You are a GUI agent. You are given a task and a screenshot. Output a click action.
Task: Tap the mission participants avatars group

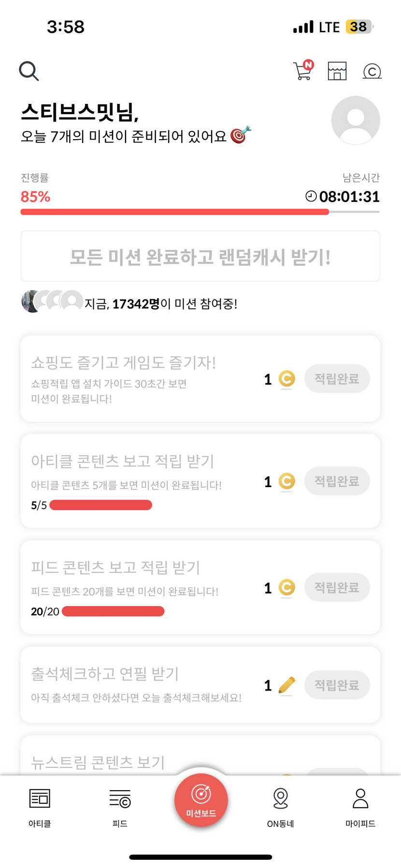tap(52, 301)
